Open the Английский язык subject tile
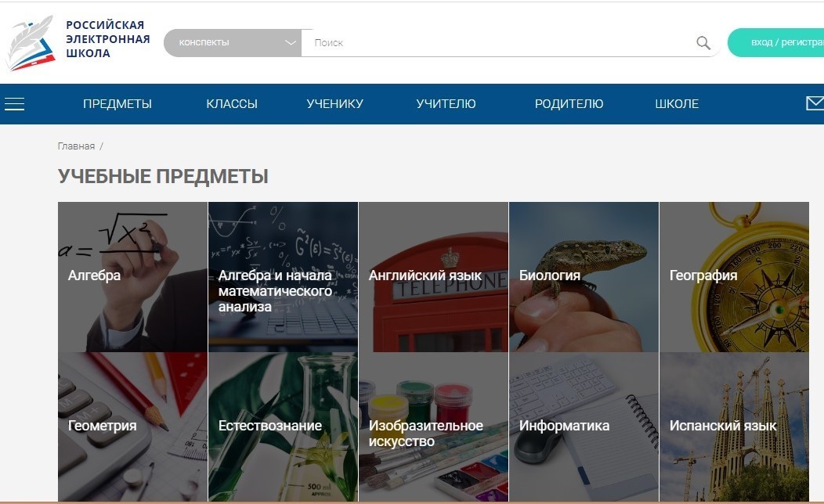Viewport: 824px width, 504px height. (434, 277)
